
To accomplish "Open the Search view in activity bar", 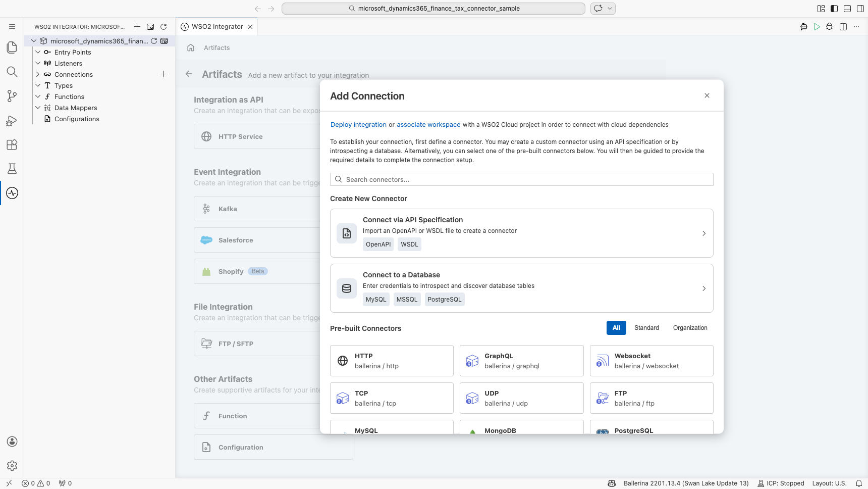I will [x=12, y=72].
